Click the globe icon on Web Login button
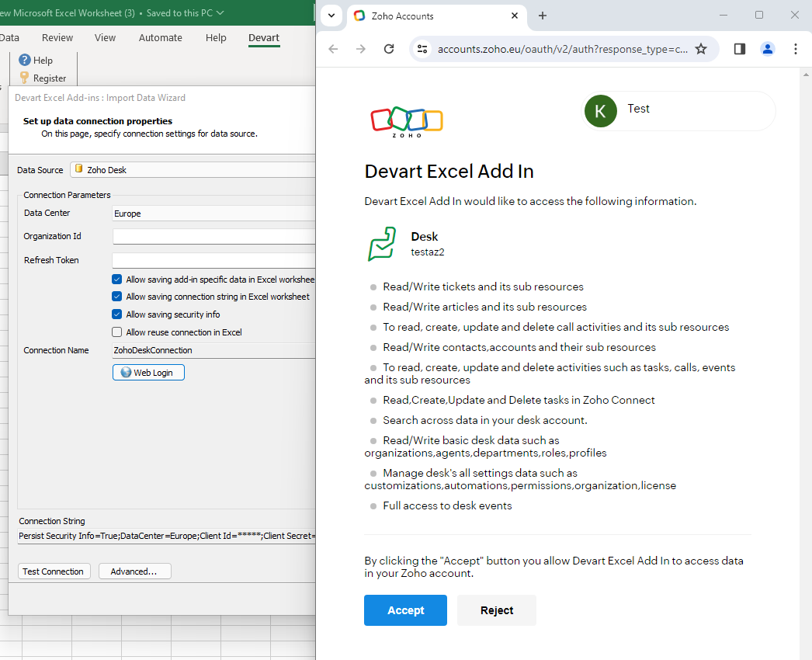This screenshot has width=812, height=660. tap(125, 372)
